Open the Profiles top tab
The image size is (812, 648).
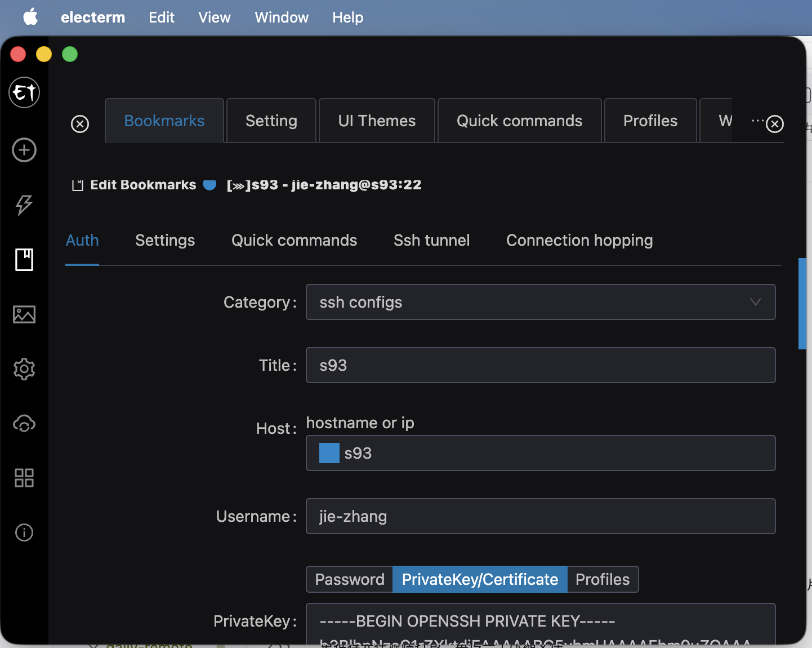click(650, 121)
